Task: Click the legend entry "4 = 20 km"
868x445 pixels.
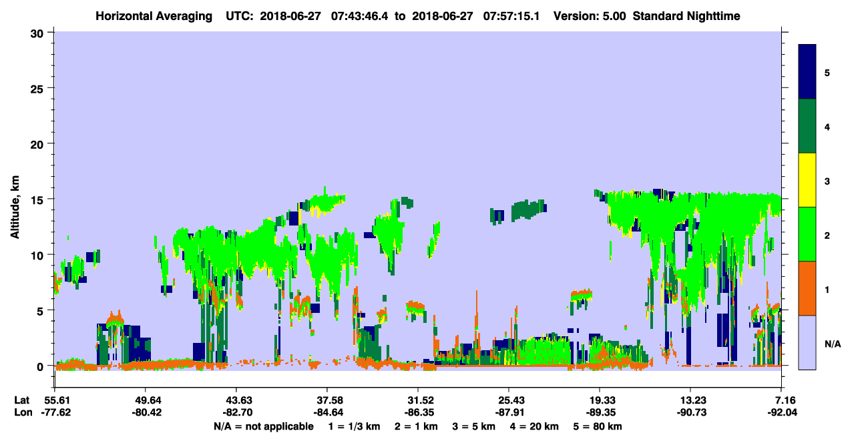Action: (x=535, y=426)
